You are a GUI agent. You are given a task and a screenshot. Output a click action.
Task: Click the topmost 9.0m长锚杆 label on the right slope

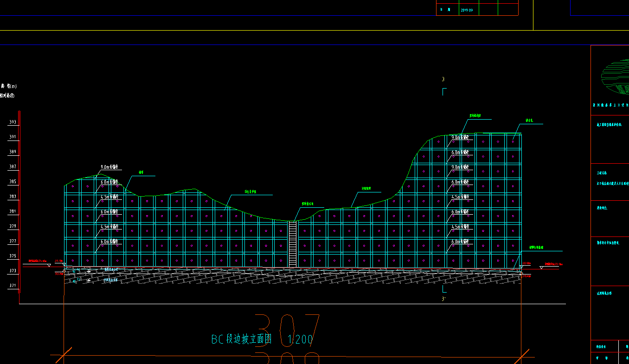click(460, 137)
